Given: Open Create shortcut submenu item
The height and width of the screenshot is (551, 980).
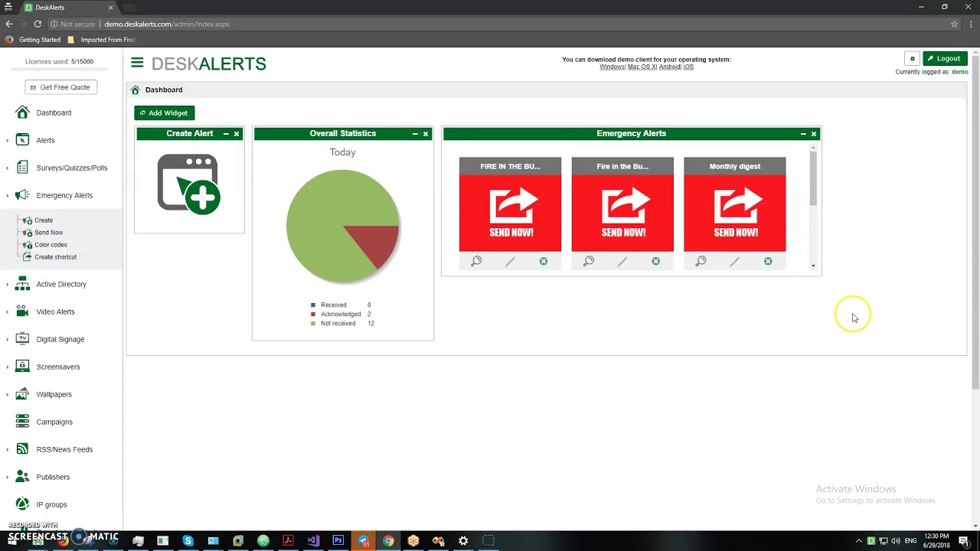Looking at the screenshot, I should [x=55, y=257].
